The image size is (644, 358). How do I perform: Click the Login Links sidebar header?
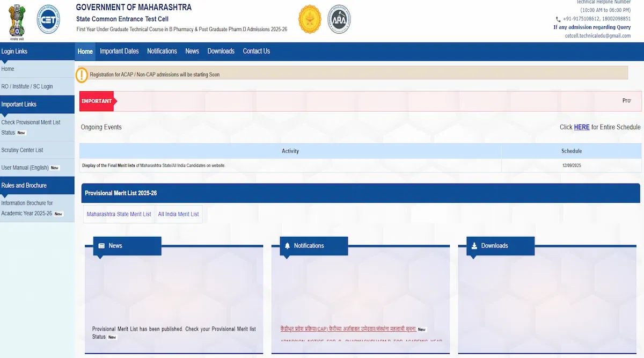[x=37, y=52]
